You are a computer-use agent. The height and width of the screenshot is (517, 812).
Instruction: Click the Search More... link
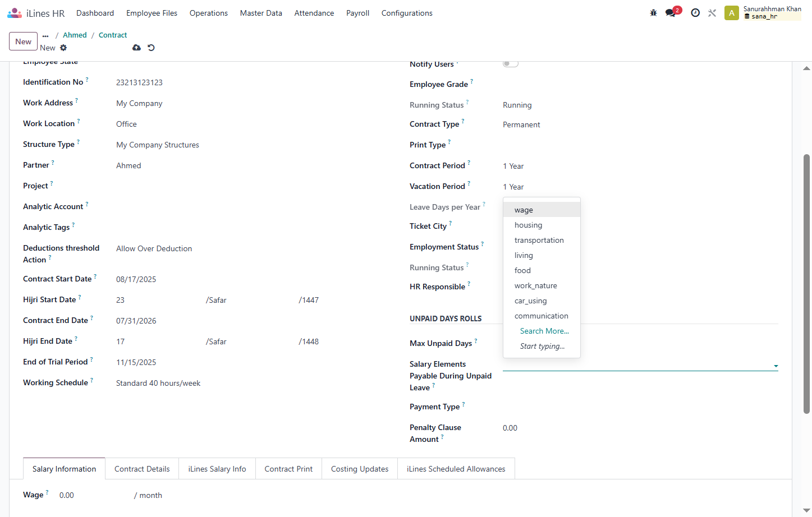(x=544, y=331)
